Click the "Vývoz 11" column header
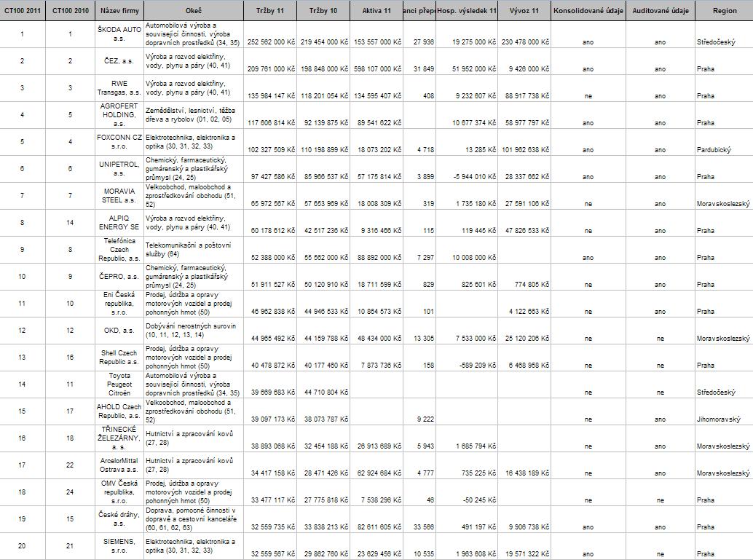The image size is (753, 560). (x=524, y=11)
